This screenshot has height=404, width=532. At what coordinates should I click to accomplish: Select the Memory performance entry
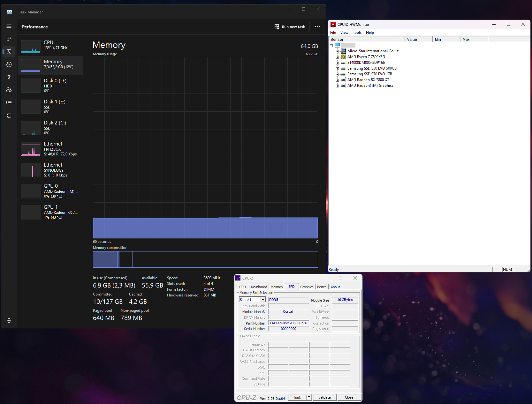(x=51, y=65)
